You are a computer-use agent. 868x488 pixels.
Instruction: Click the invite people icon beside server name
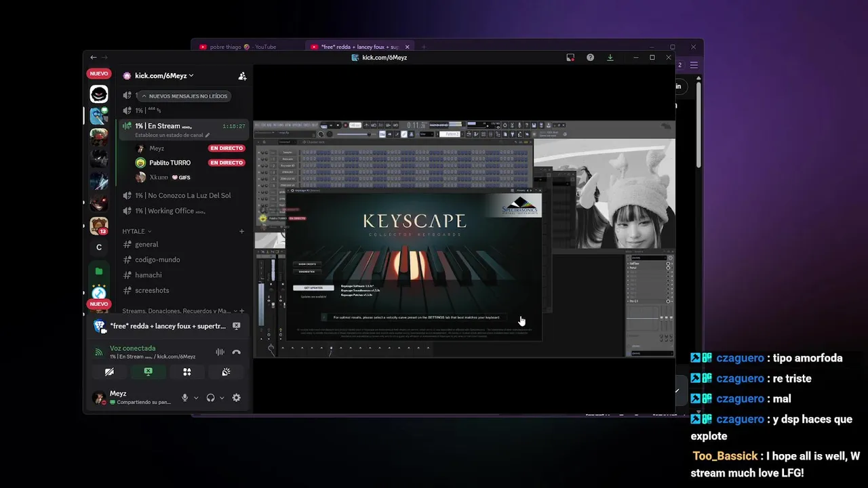tap(242, 76)
